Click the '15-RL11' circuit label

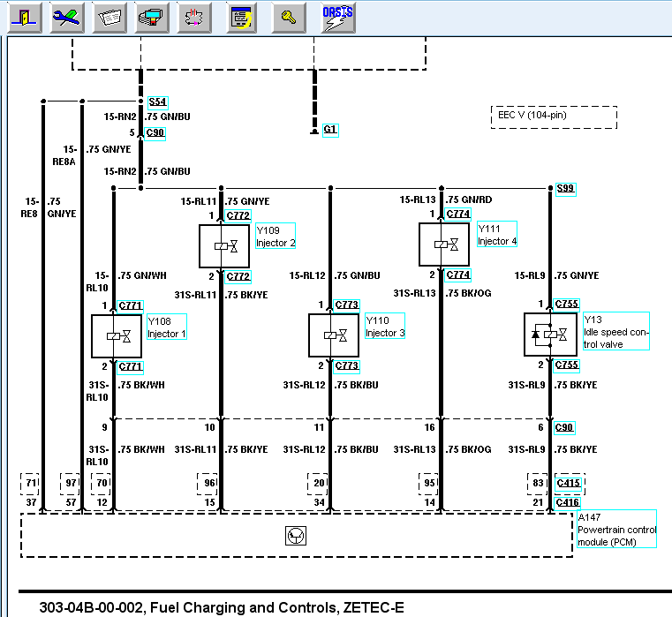[x=198, y=201]
